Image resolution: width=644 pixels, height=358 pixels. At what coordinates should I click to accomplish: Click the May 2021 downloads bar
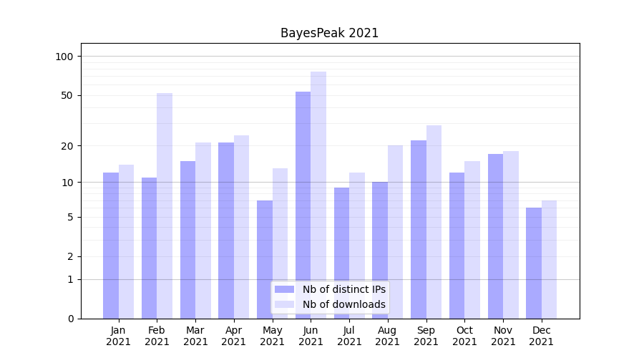(280, 243)
